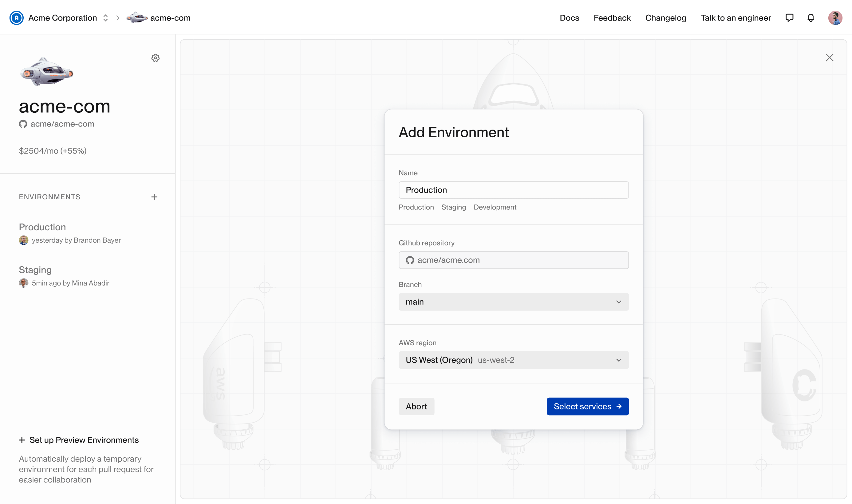
Task: Expand the organization switcher chevrons
Action: click(105, 18)
